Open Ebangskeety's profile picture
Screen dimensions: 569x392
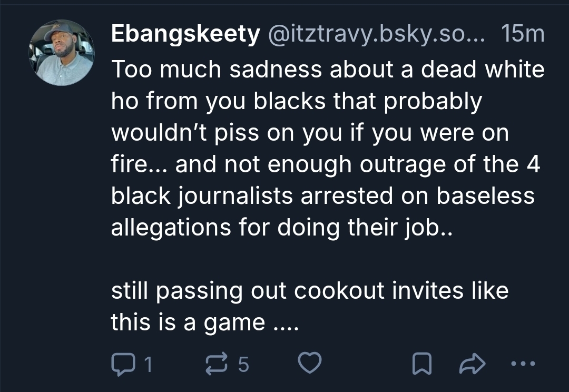pyautogui.click(x=62, y=53)
